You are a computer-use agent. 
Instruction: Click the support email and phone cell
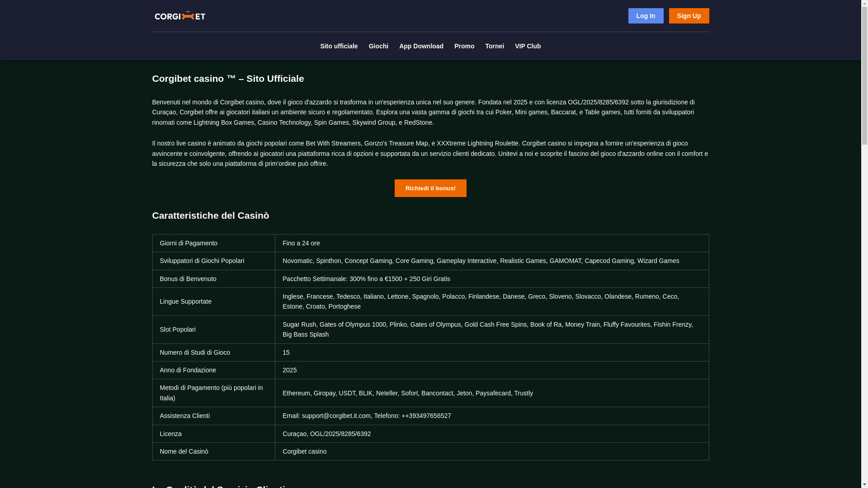(492, 416)
